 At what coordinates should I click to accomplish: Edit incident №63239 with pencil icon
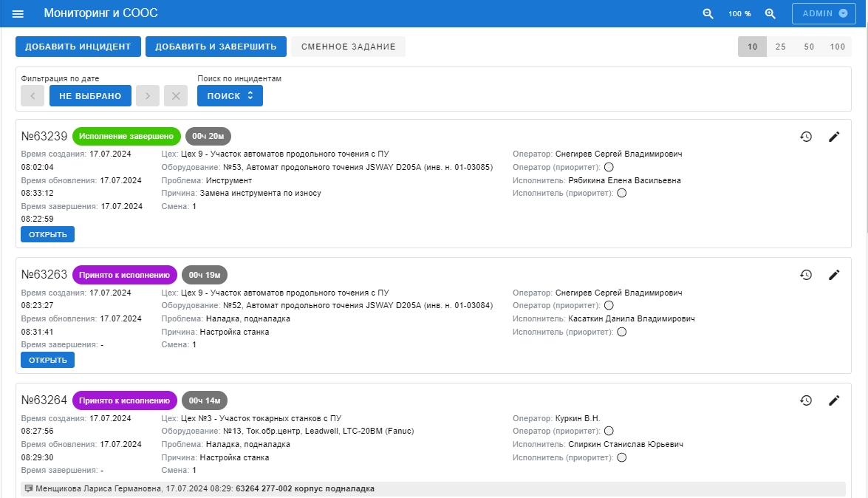point(834,137)
